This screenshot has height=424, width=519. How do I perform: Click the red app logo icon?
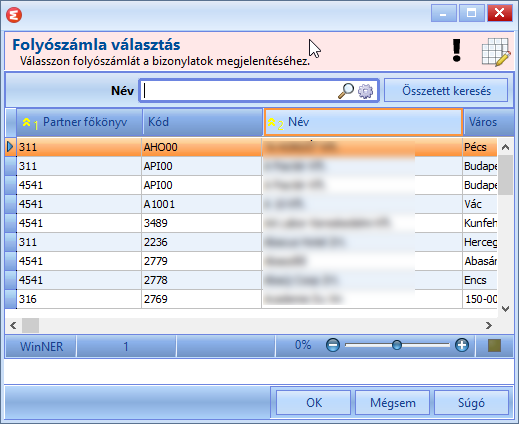tap(14, 15)
